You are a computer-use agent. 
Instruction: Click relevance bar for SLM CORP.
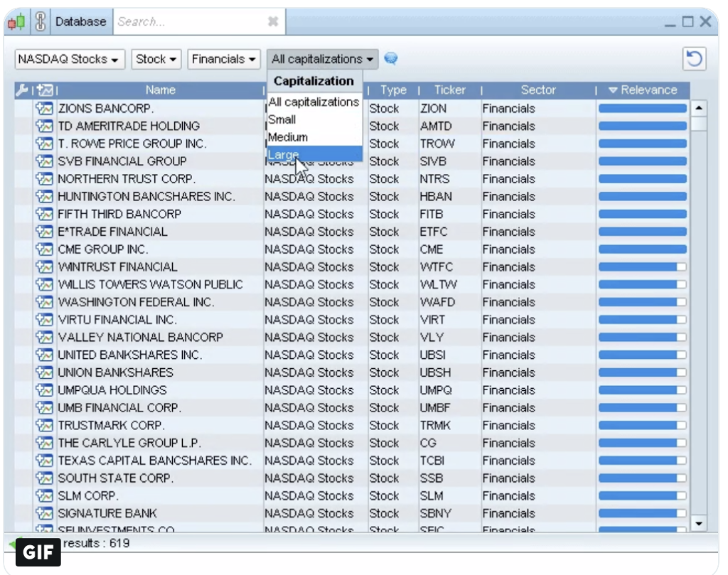click(643, 495)
